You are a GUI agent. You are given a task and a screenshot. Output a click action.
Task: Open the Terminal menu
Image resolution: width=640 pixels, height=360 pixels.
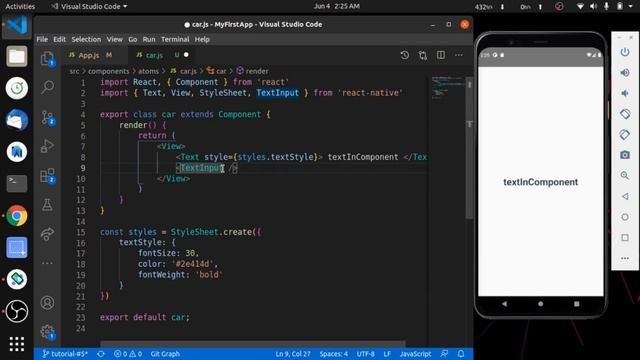(175, 39)
